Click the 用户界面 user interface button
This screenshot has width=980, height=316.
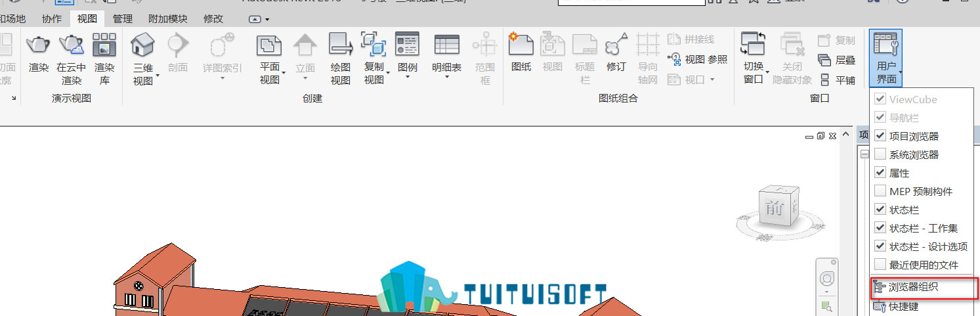pos(885,58)
